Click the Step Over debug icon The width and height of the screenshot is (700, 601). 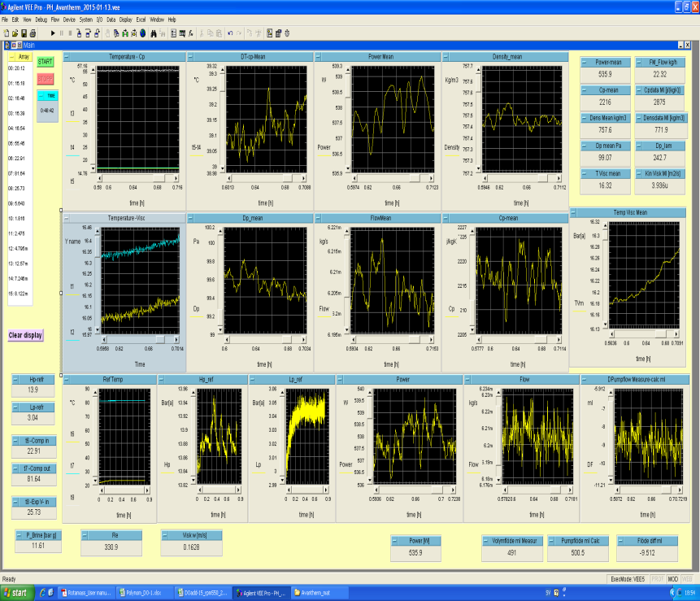coord(88,33)
